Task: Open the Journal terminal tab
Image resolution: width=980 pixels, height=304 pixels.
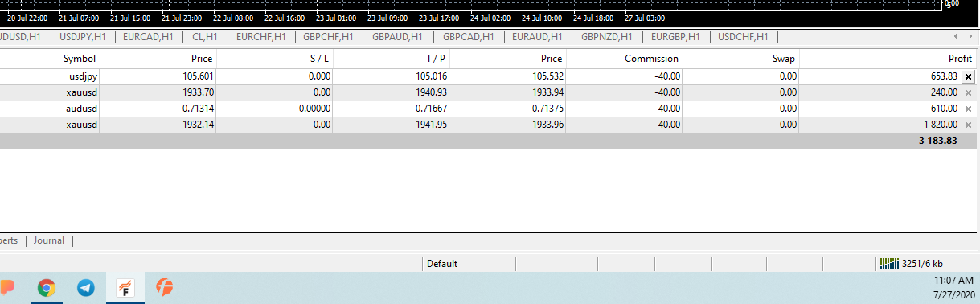Action: click(x=49, y=240)
